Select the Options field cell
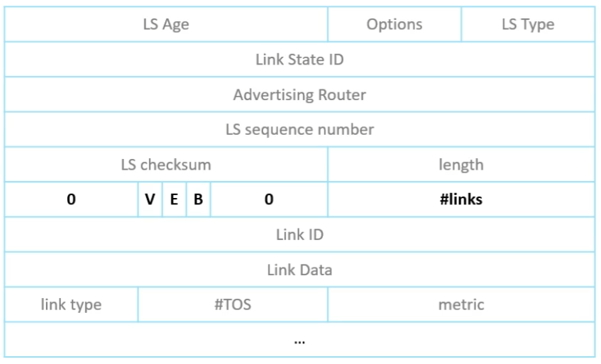This screenshot has width=601, height=364. (395, 25)
